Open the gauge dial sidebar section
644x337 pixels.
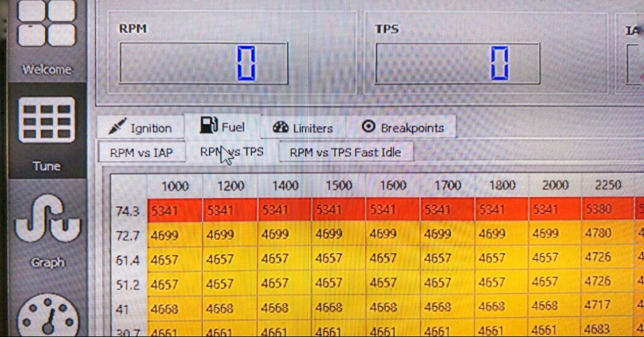pos(47,313)
